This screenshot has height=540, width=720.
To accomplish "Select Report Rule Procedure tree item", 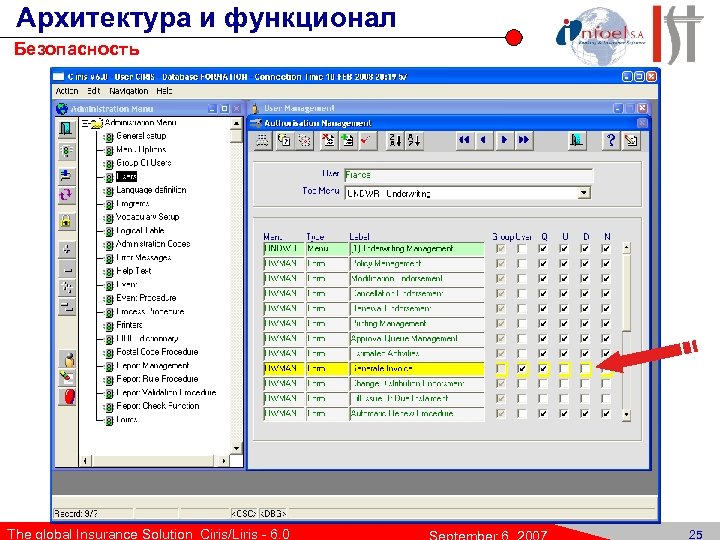I will [x=157, y=379].
